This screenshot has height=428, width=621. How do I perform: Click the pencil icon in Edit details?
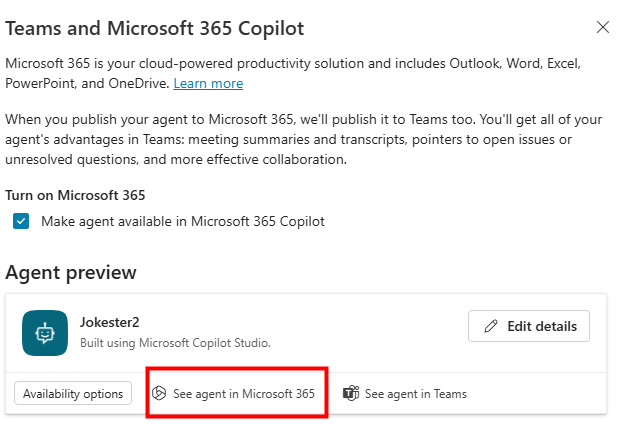click(x=490, y=326)
